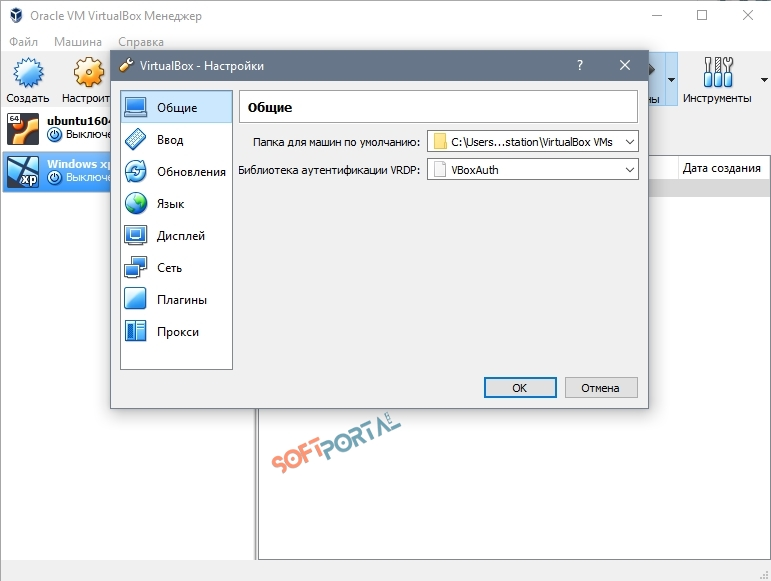Image resolution: width=771 pixels, height=581 pixels.
Task: Click the wrench icon in settings title bar
Action: (126, 65)
